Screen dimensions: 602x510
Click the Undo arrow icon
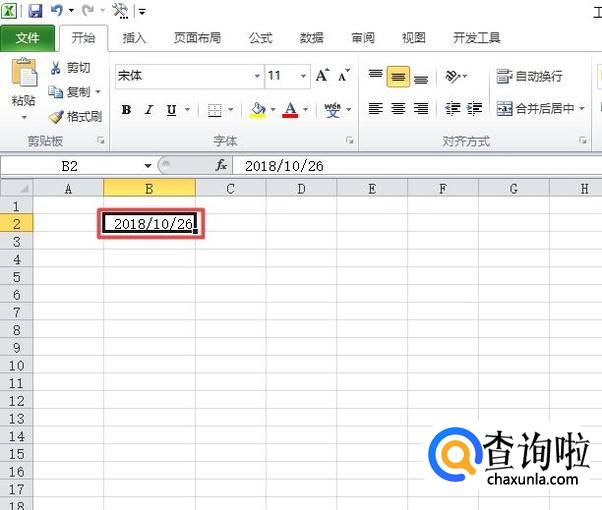pos(57,11)
